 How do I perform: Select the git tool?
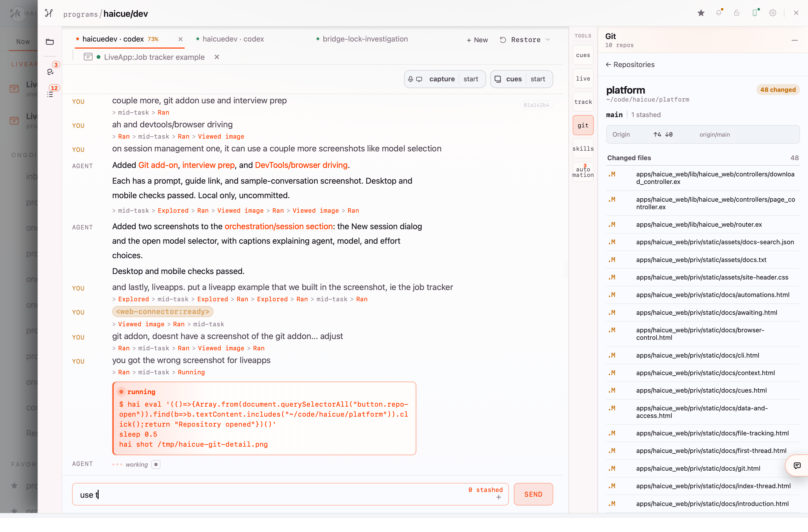[x=583, y=125]
